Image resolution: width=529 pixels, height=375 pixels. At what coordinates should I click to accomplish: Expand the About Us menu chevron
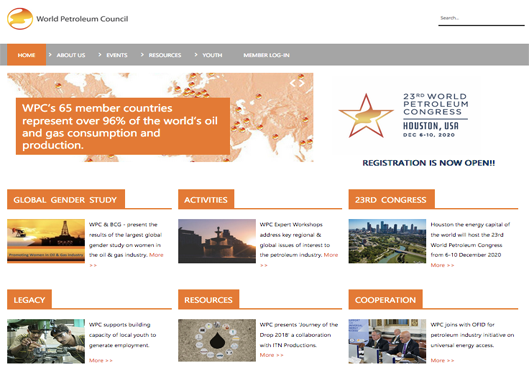click(x=50, y=55)
